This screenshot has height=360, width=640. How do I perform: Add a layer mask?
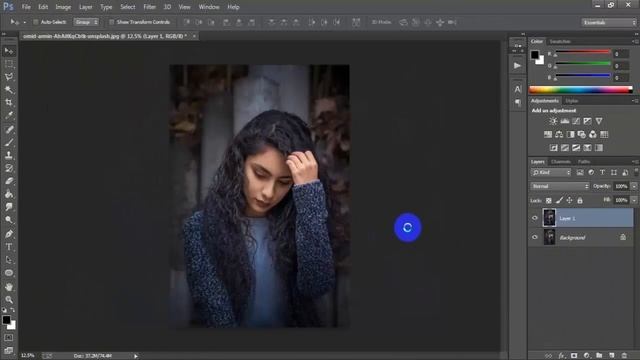pos(574,356)
